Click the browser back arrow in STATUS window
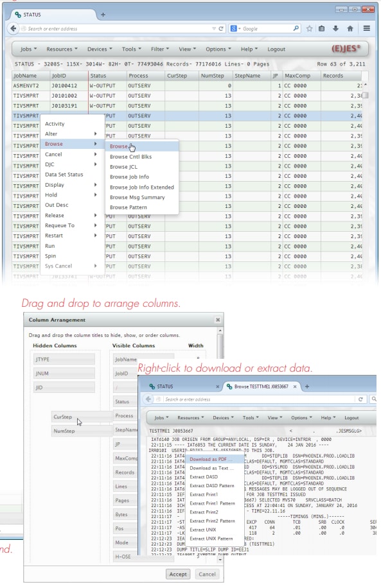This screenshot has width=381, height=588. (x=13, y=28)
